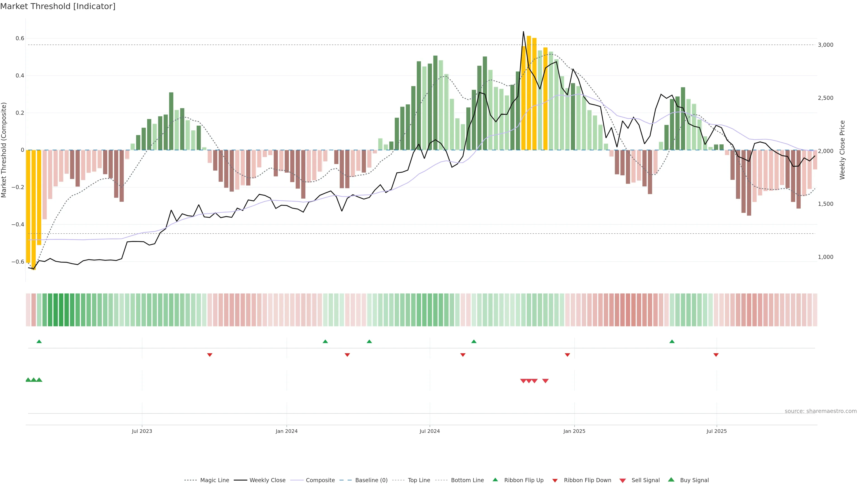This screenshot has width=868, height=488.
Task: Hide the Baseline (0) legend entry
Action: coord(371,480)
